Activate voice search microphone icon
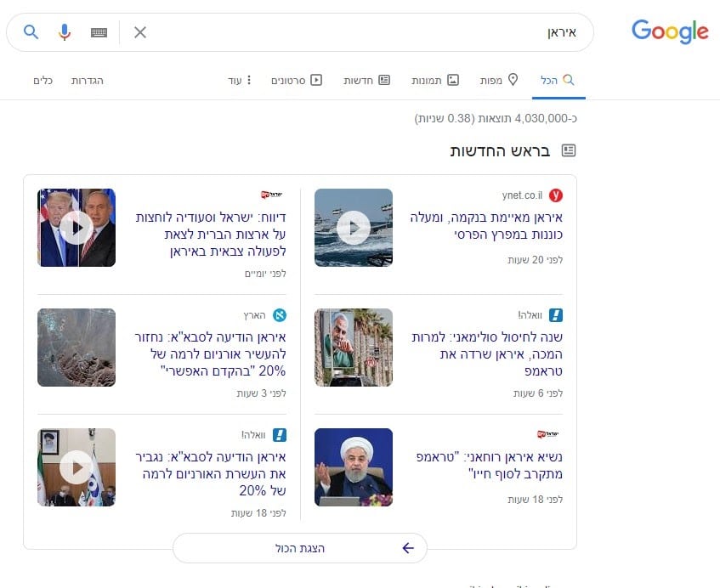 pyautogui.click(x=65, y=32)
